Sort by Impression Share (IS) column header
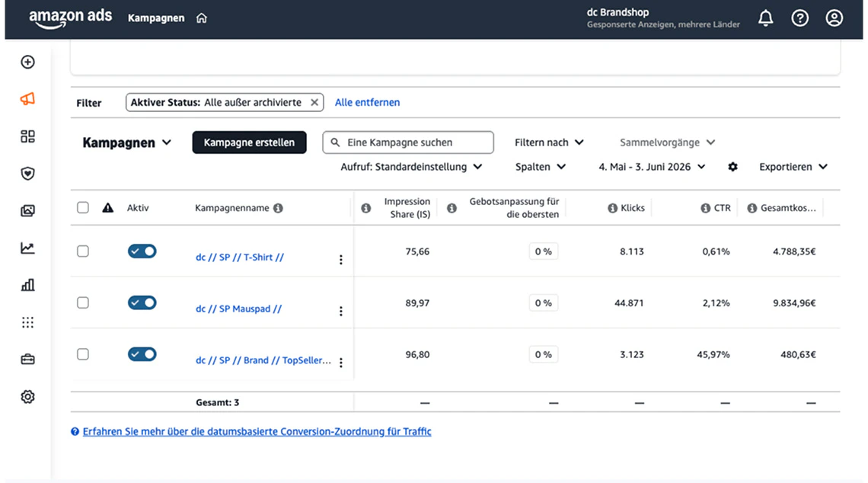This screenshot has width=868, height=483. pyautogui.click(x=407, y=208)
